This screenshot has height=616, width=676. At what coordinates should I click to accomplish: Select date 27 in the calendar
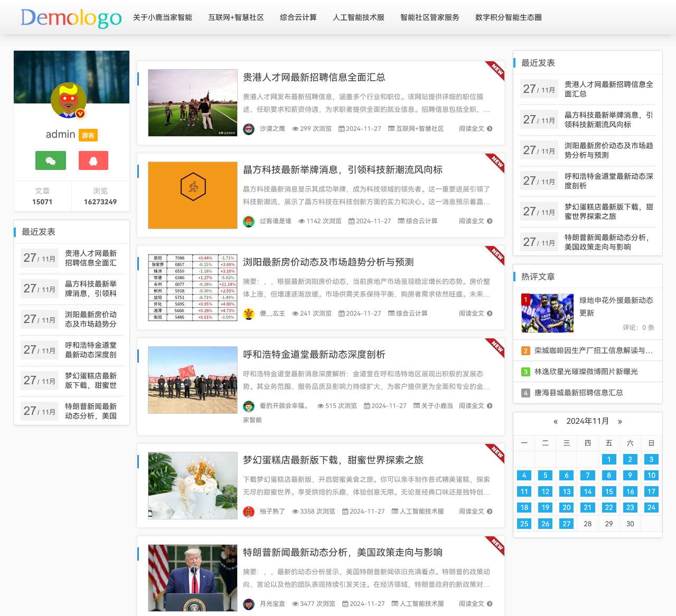566,524
